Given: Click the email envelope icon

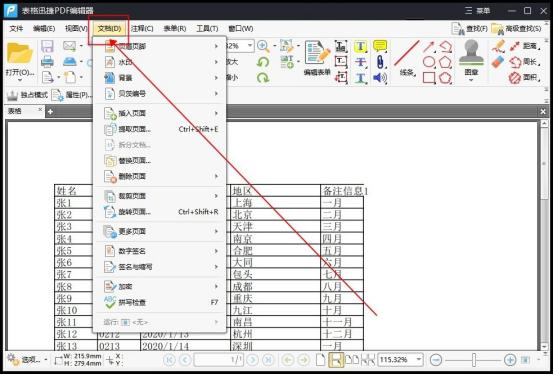Looking at the screenshot, I should (x=70, y=46).
